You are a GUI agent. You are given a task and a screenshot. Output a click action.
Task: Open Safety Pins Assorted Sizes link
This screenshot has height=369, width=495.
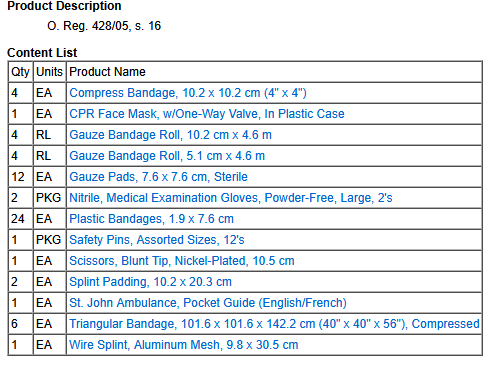157,240
